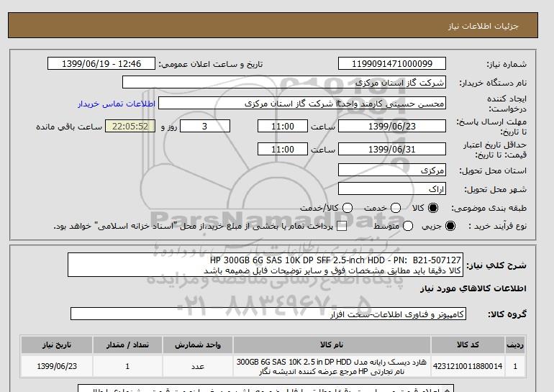Click the product group field کامپیوتر و فناوری
554x392 pixels.
coord(268,314)
